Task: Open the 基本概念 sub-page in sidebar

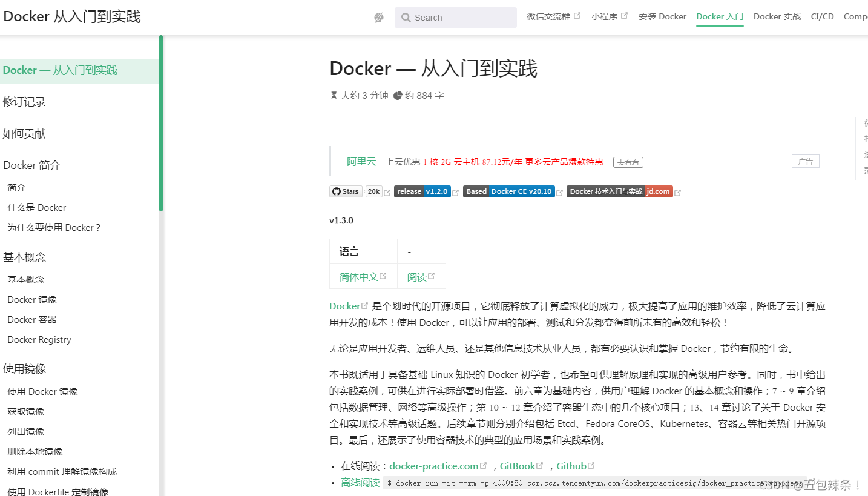Action: coord(26,280)
